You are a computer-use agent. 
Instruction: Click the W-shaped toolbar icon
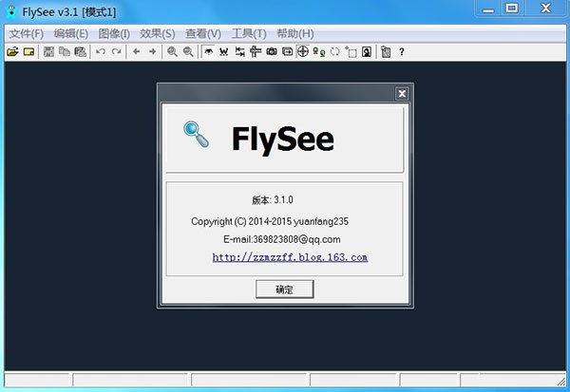(x=224, y=52)
